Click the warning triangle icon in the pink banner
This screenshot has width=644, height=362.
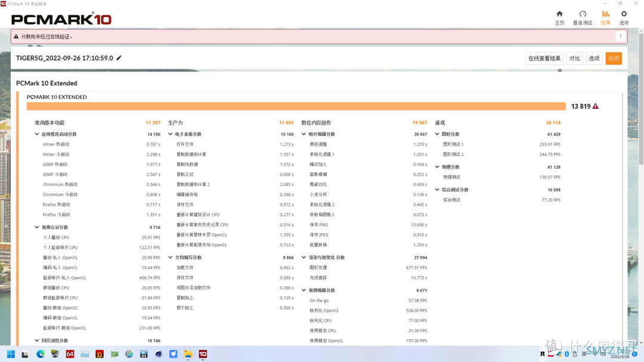[16, 36]
